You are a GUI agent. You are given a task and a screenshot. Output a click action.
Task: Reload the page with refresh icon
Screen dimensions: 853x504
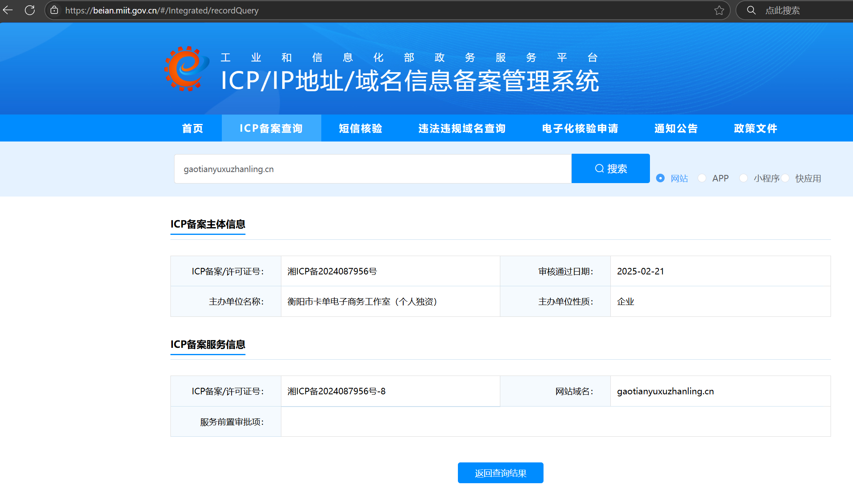pos(30,10)
